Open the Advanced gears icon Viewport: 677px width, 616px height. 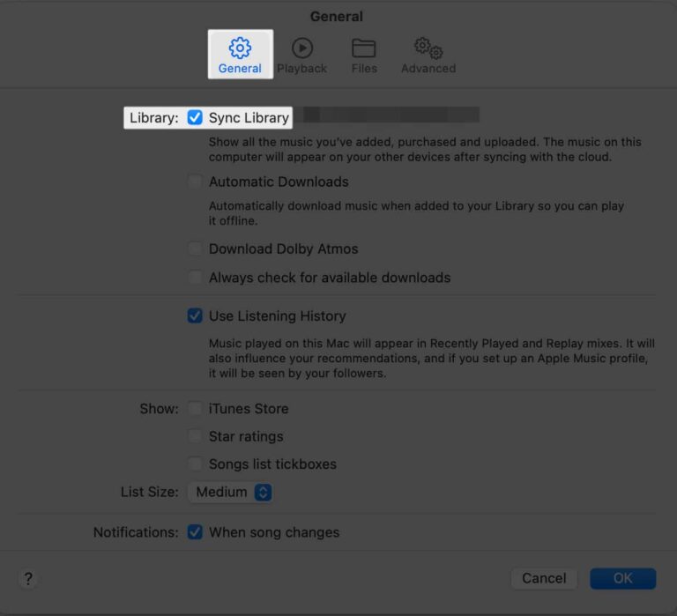428,48
